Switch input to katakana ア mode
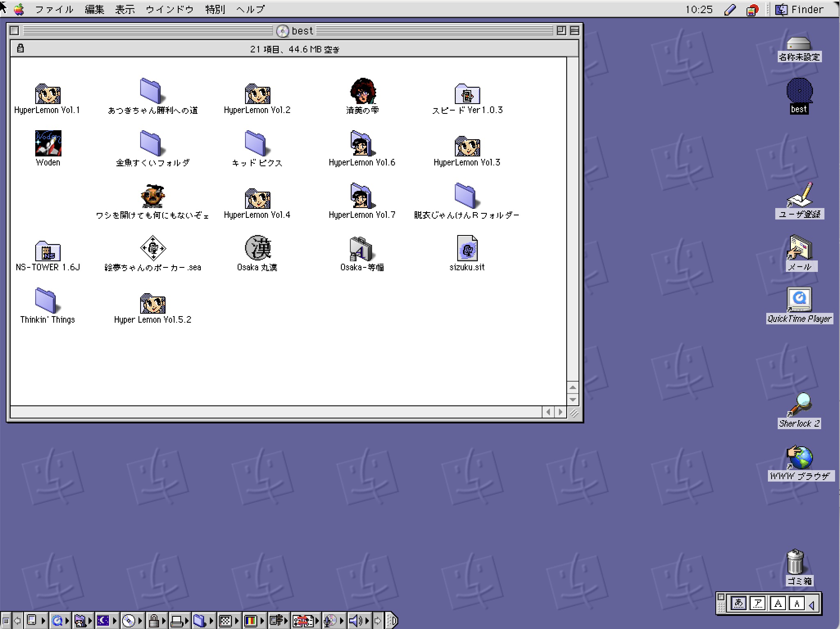840x629 pixels. [758, 603]
